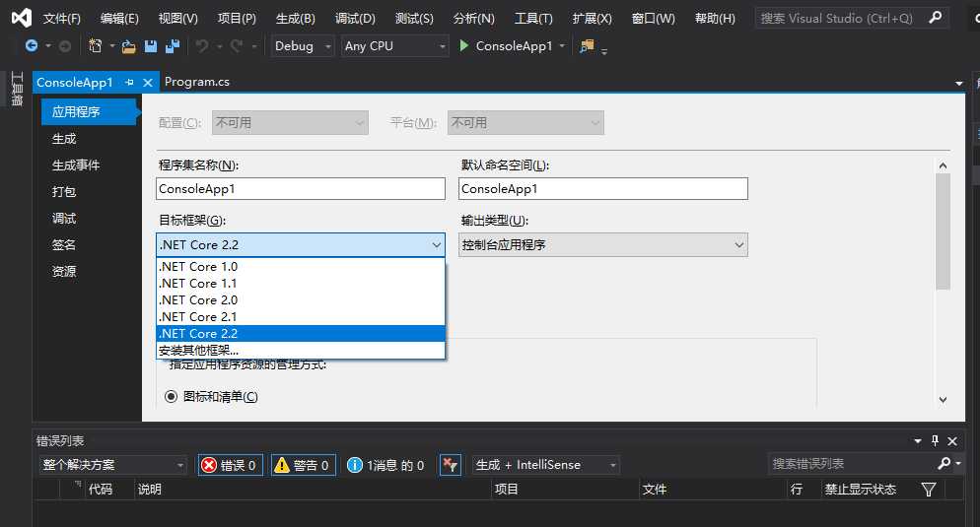The width and height of the screenshot is (980, 527).
Task: Open the 整个解决方案 scope dropdown
Action: [112, 465]
